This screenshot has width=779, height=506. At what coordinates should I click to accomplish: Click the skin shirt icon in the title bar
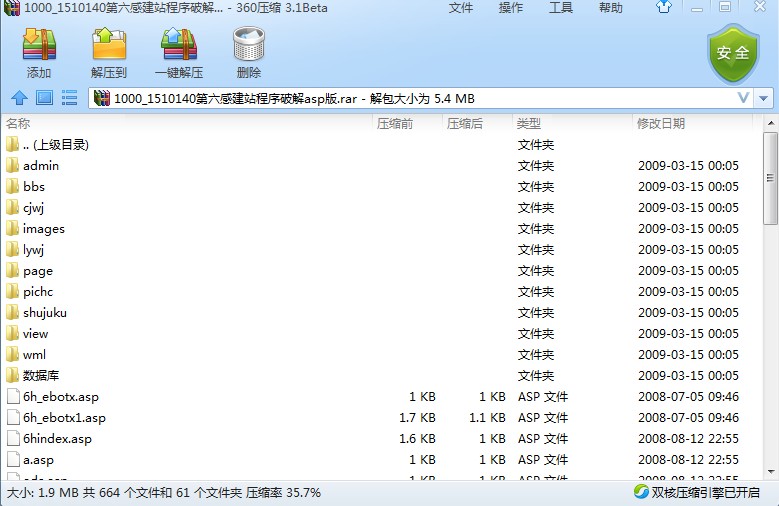point(664,8)
